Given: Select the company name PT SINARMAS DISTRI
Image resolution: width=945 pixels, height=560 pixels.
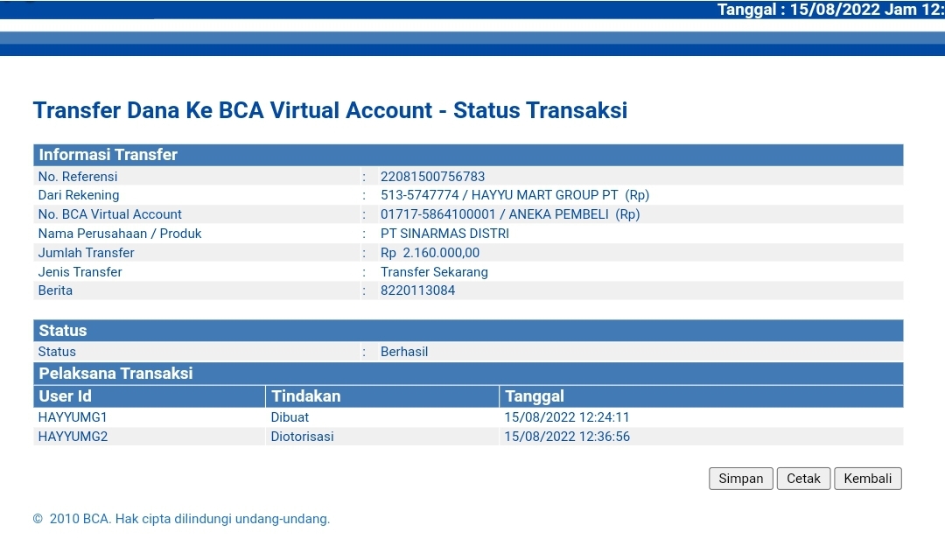Looking at the screenshot, I should (x=444, y=234).
